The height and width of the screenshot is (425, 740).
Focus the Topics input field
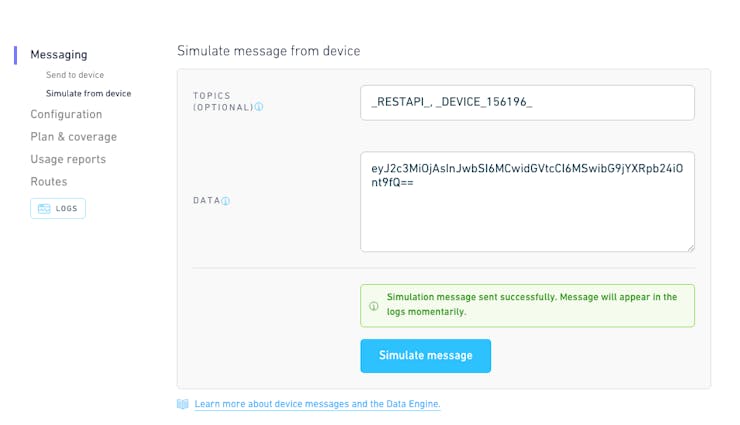527,102
